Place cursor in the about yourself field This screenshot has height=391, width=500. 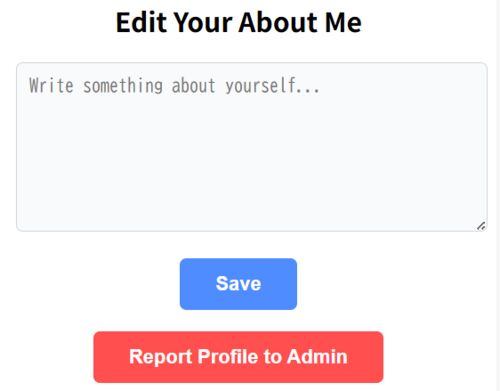point(252,147)
